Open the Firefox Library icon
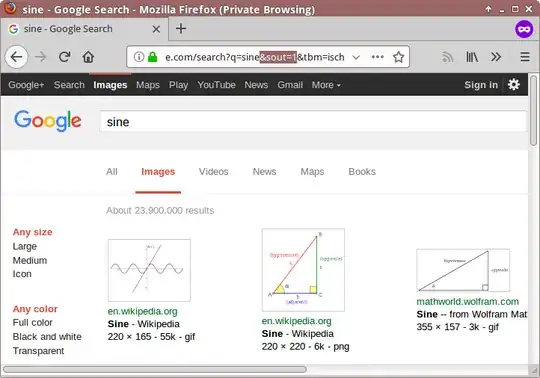The height and width of the screenshot is (378, 540). coord(472,57)
